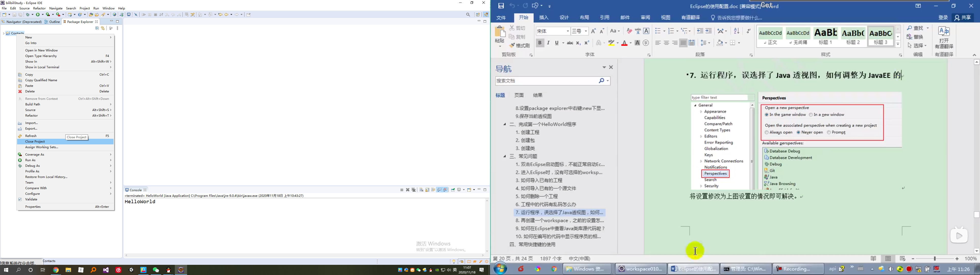
Task: Click 页面 link in navigation pane
Action: click(519, 95)
